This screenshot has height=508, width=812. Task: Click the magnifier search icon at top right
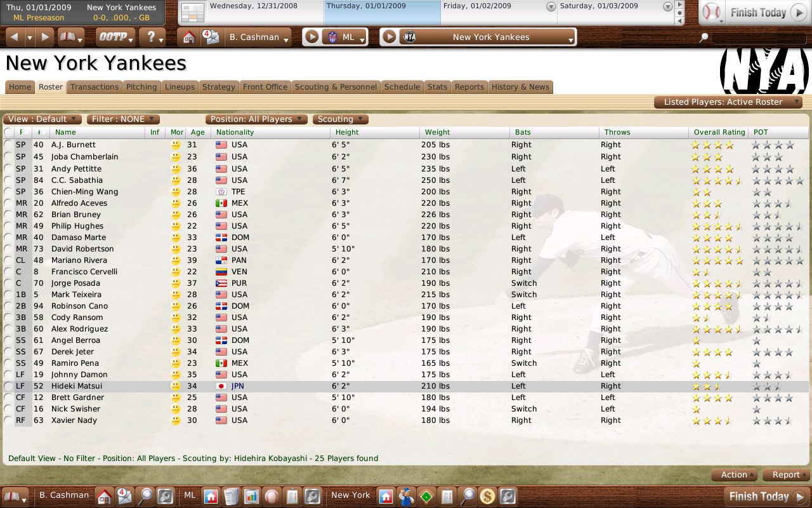(703, 38)
